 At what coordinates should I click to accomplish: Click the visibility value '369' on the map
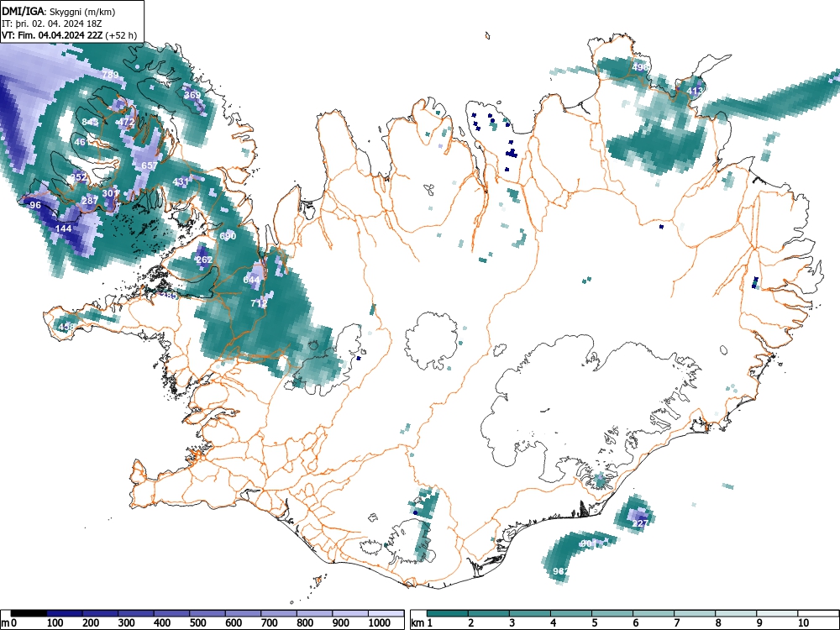click(192, 95)
